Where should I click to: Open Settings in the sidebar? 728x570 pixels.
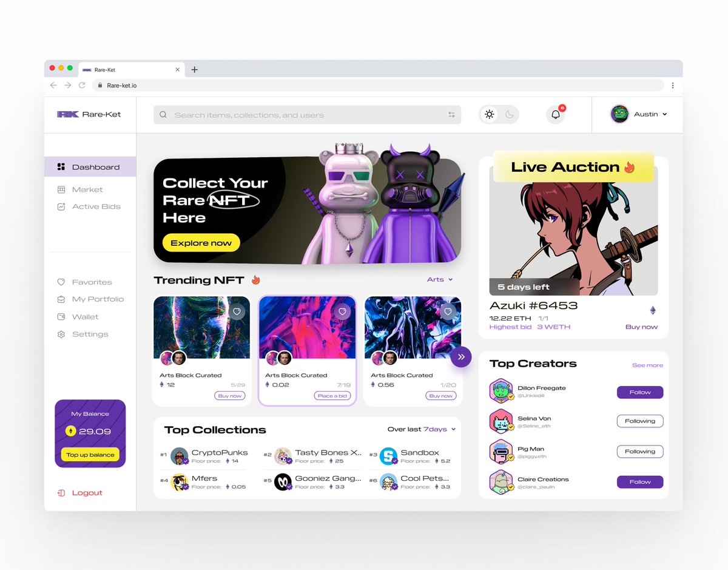pos(83,334)
